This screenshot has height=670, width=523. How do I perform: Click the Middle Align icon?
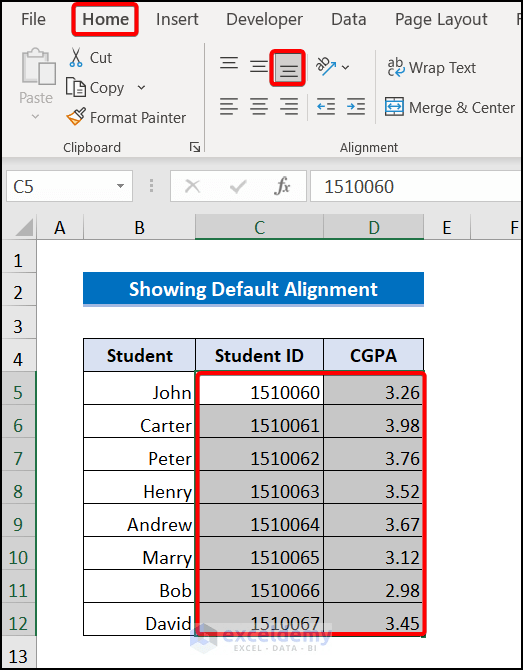pyautogui.click(x=259, y=67)
